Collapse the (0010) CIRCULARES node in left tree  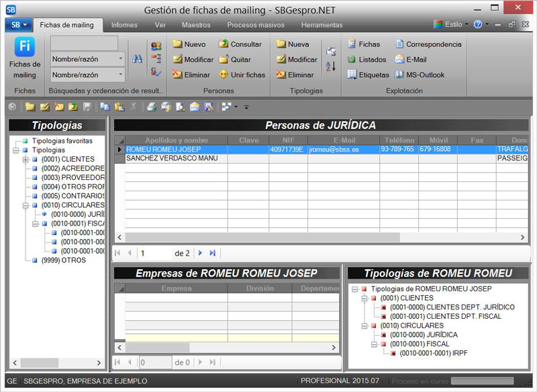pyautogui.click(x=26, y=205)
